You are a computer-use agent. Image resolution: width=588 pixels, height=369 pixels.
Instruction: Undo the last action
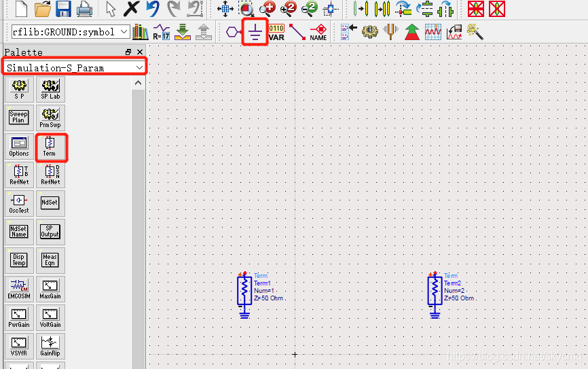click(x=152, y=9)
